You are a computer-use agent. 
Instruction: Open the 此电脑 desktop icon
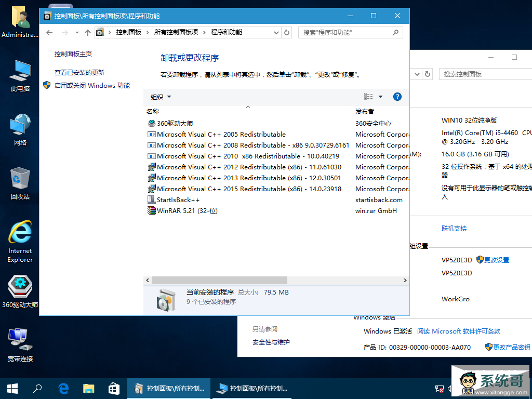click(x=20, y=76)
